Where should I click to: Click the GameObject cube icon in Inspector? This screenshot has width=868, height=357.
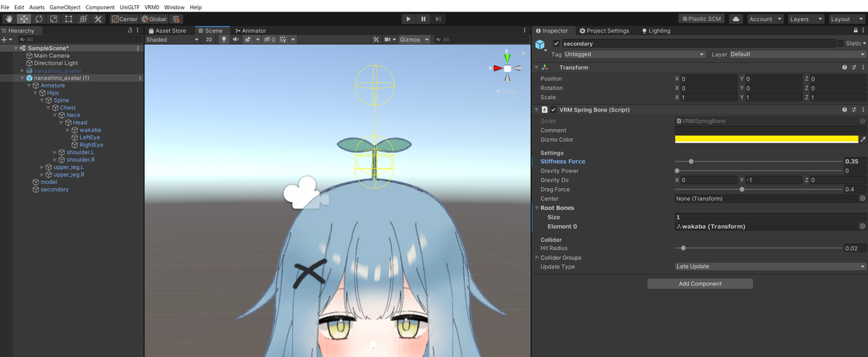coord(541,44)
